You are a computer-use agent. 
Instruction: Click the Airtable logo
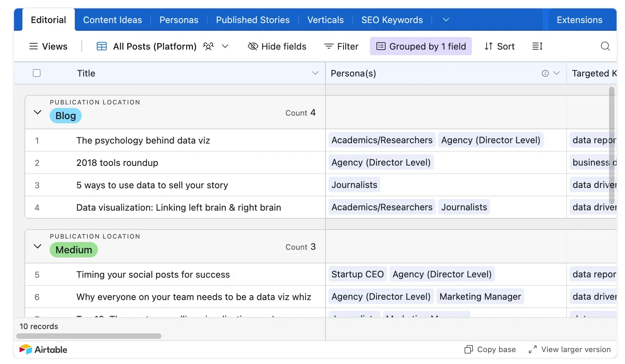pyautogui.click(x=43, y=349)
